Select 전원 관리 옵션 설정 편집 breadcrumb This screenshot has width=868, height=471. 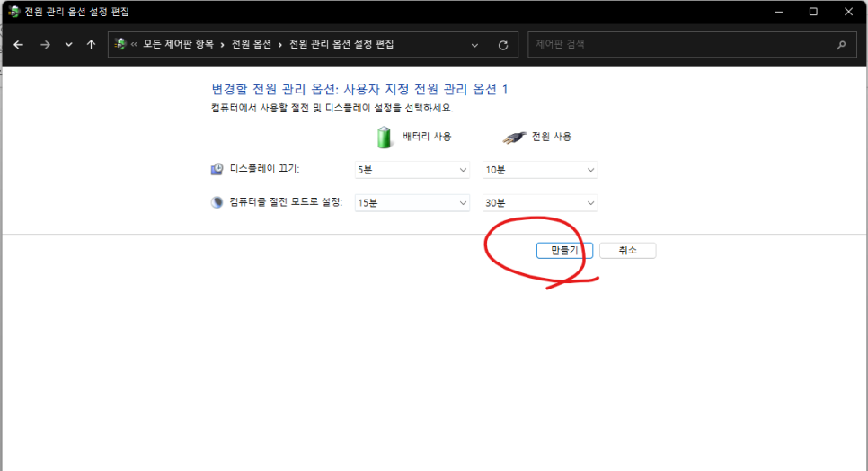[341, 44]
